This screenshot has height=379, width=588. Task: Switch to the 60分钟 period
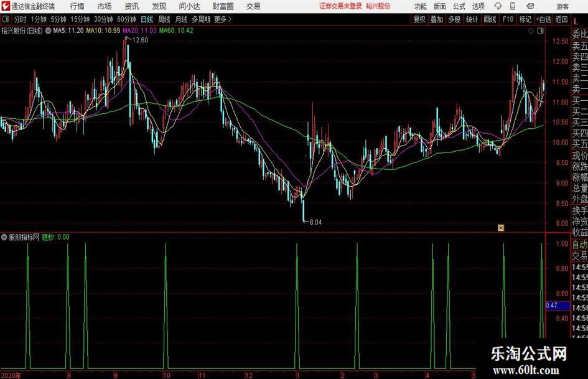[126, 19]
